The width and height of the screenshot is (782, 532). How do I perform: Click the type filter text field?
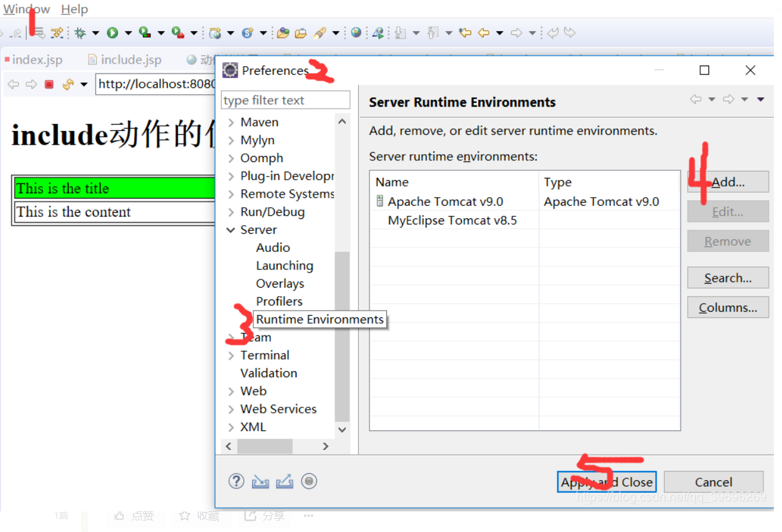(285, 100)
